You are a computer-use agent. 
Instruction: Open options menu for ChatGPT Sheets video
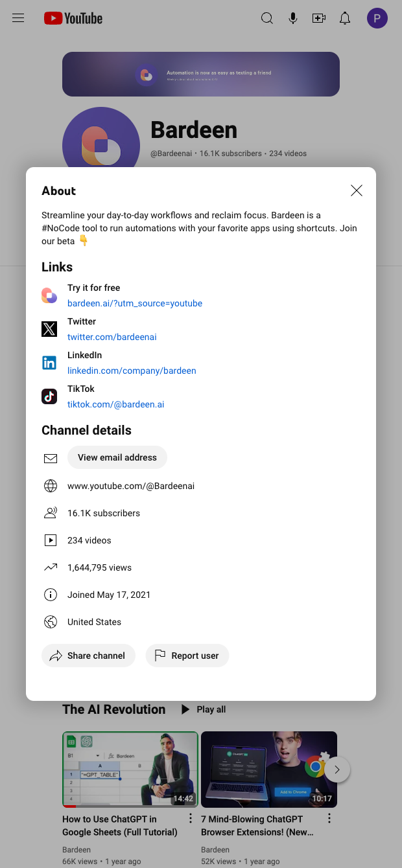190,818
